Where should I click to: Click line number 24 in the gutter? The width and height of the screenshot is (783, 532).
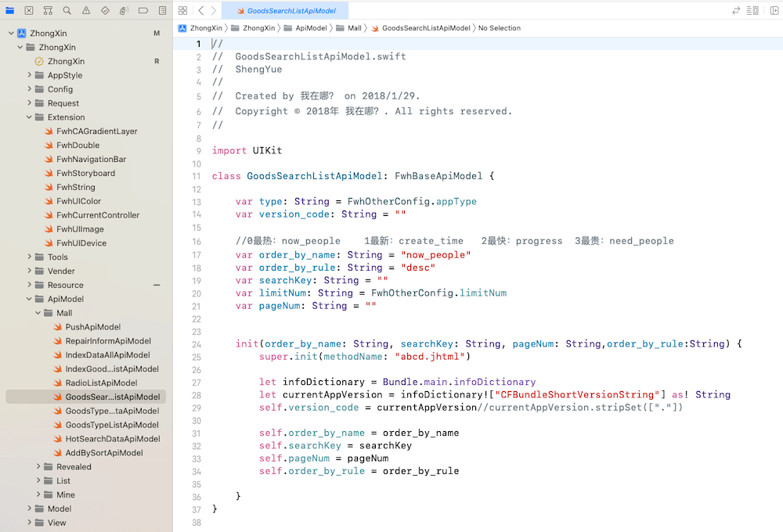coord(197,344)
